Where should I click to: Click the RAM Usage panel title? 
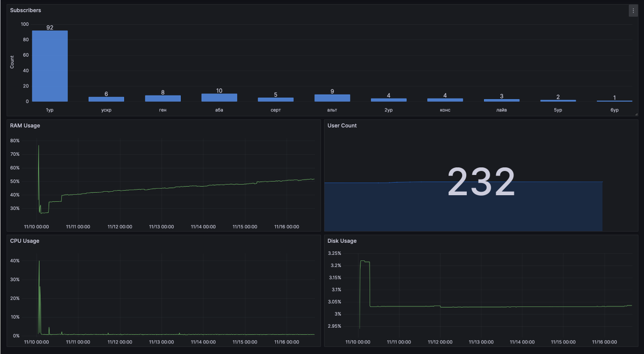point(25,125)
